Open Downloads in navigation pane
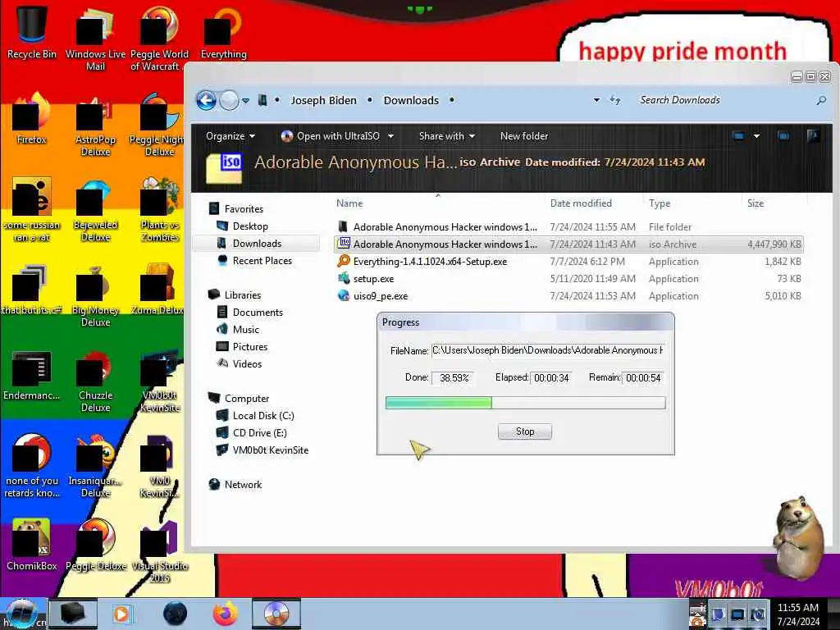This screenshot has width=840, height=630. point(257,243)
